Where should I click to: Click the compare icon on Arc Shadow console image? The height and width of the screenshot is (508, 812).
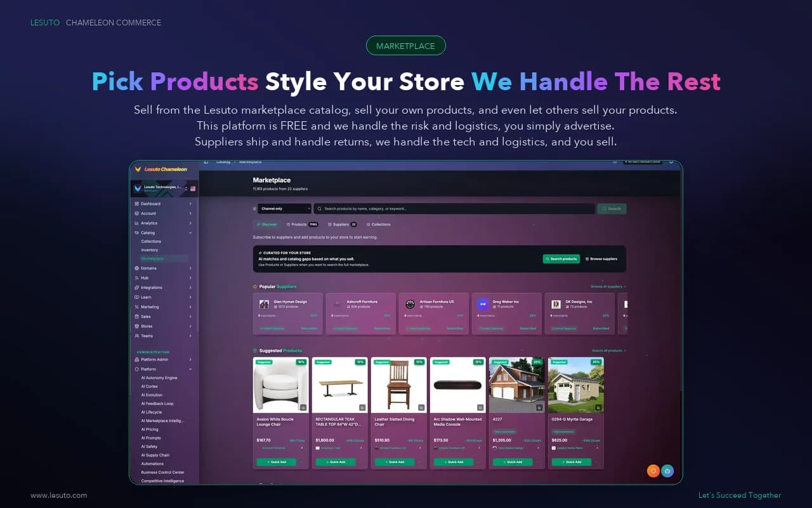pos(480,408)
